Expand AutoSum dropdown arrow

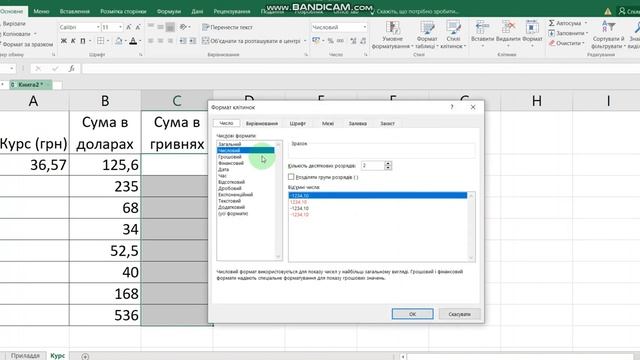coord(586,23)
